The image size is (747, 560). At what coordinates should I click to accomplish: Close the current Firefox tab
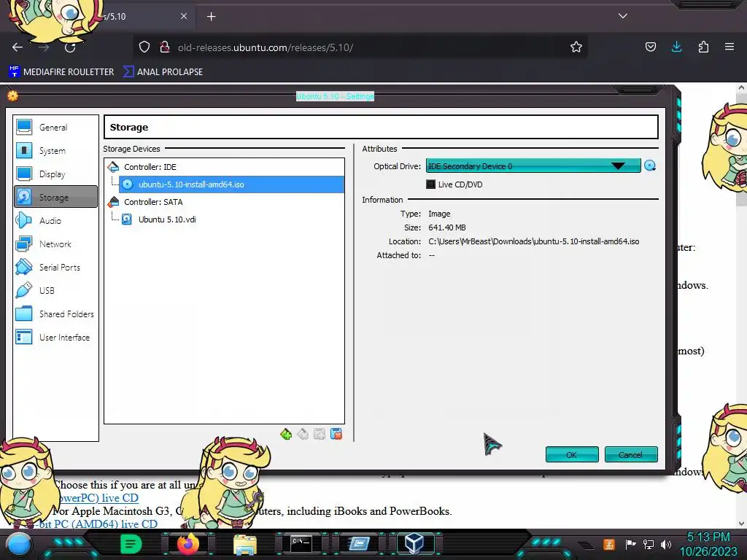pyautogui.click(x=184, y=16)
